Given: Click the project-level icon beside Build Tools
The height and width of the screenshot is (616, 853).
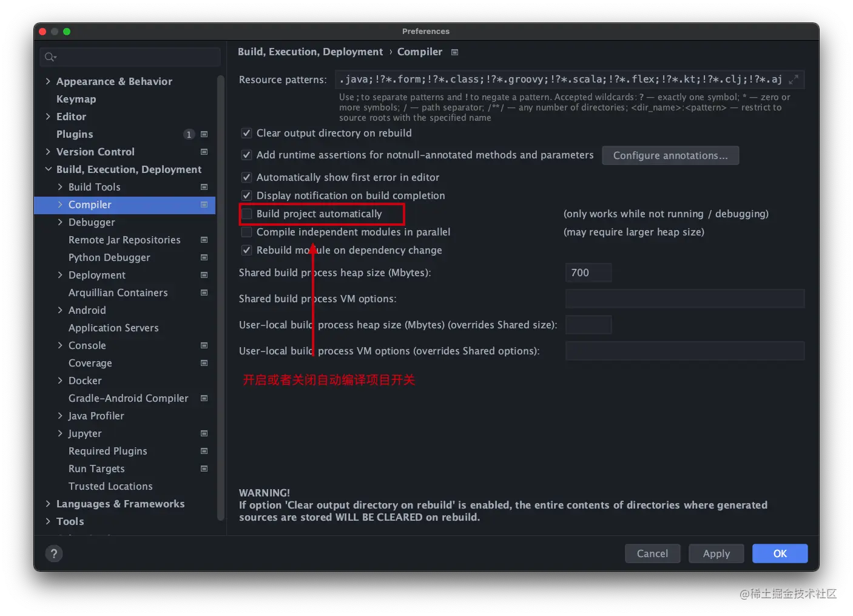Looking at the screenshot, I should (204, 187).
